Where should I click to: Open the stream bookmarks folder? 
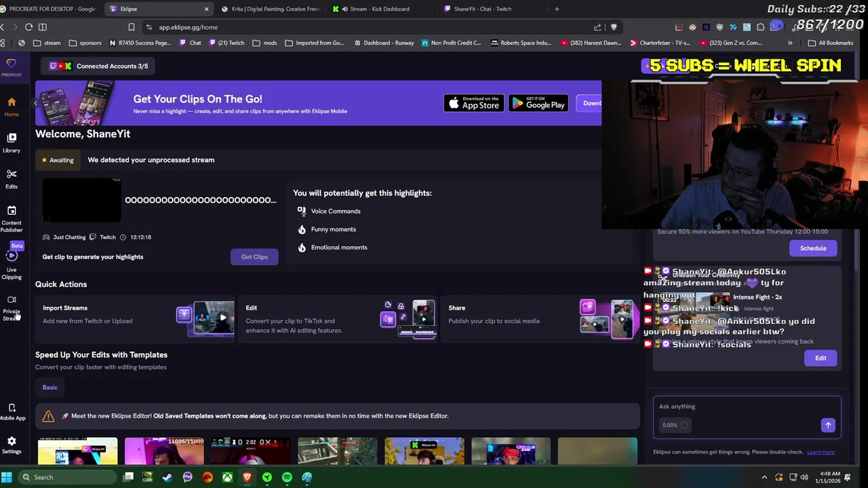click(47, 43)
